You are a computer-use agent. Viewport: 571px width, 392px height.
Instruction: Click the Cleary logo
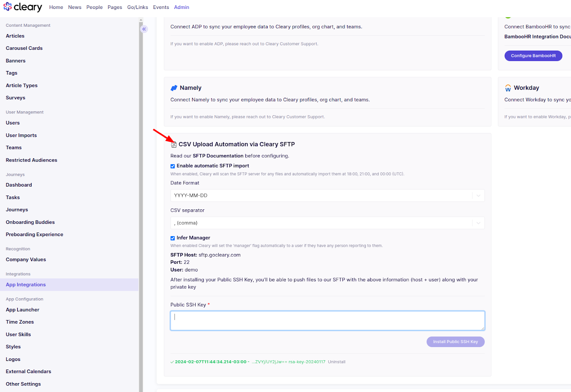point(22,7)
